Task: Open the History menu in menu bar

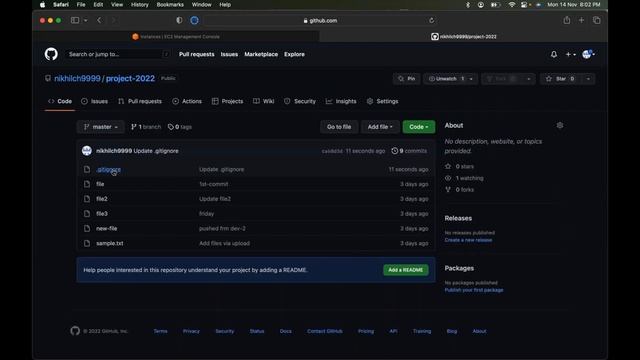Action: pyautogui.click(x=140, y=4)
